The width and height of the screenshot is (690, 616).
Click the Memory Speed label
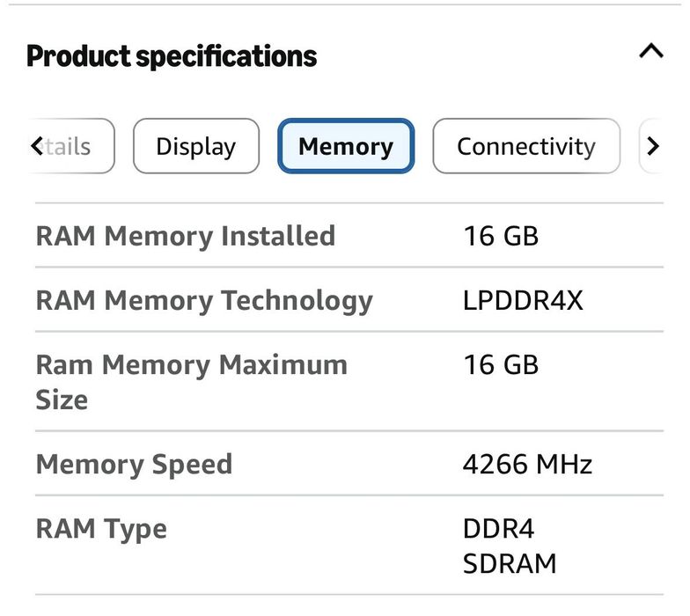134,464
